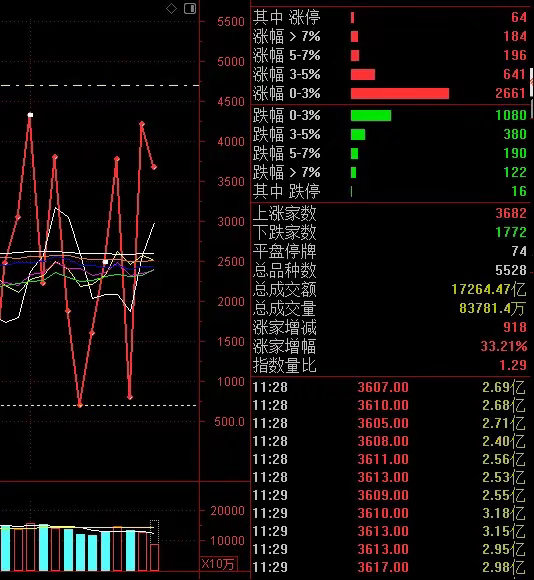Select the 平盘停牌 row
The height and width of the screenshot is (580, 534).
pos(390,251)
